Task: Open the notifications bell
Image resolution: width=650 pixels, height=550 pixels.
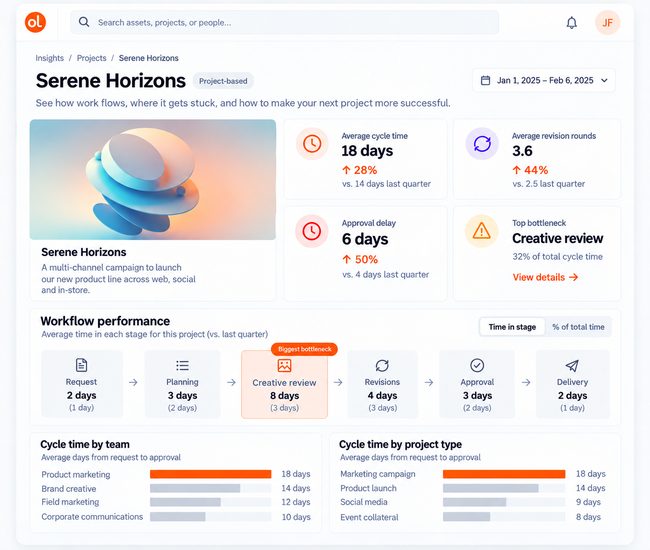Action: [x=572, y=22]
